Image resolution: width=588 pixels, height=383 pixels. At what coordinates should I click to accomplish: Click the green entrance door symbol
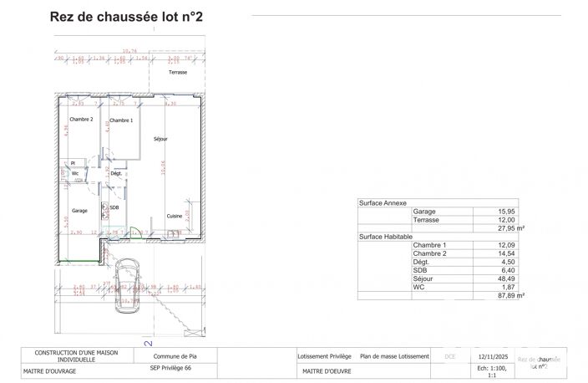tap(136, 232)
